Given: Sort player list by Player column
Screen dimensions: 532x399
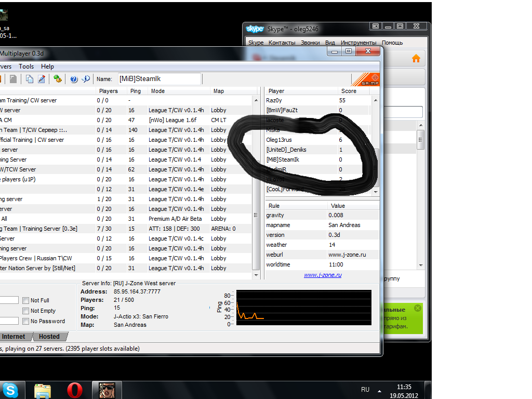Looking at the screenshot, I should click(x=301, y=91).
